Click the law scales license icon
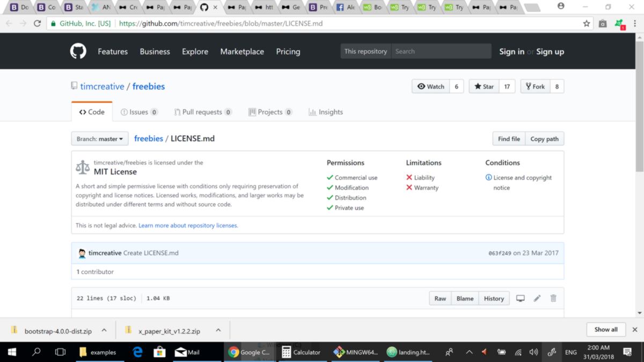This screenshot has width=644, height=362. click(x=83, y=167)
